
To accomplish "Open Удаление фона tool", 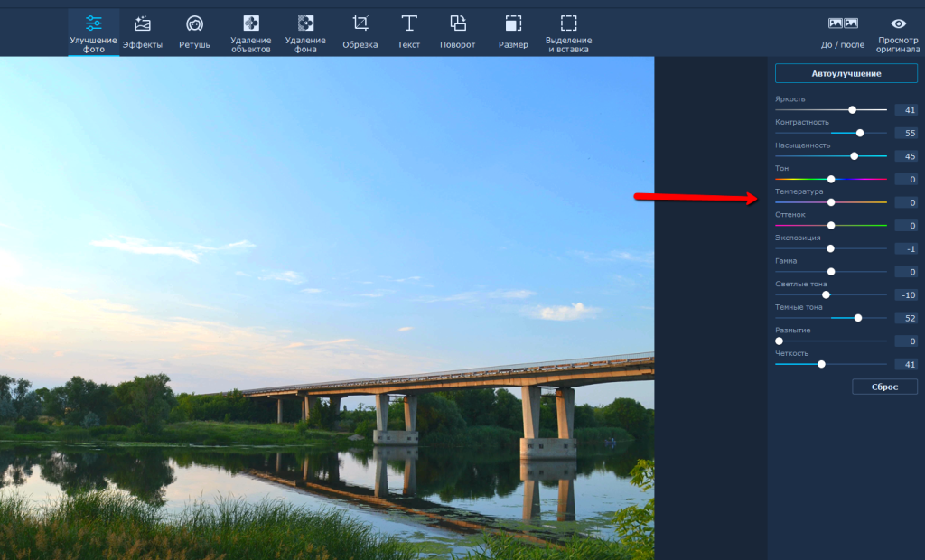I will pos(305,33).
